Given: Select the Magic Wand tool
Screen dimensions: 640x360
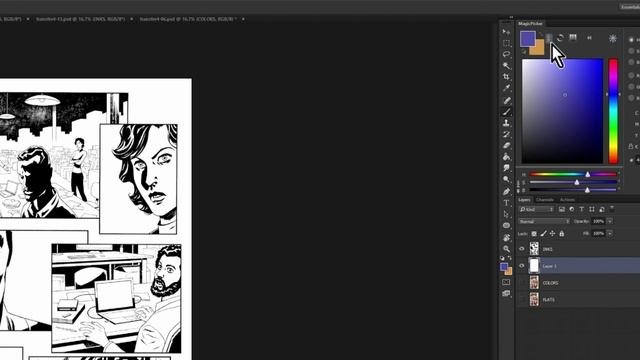Looking at the screenshot, I should 506,65.
